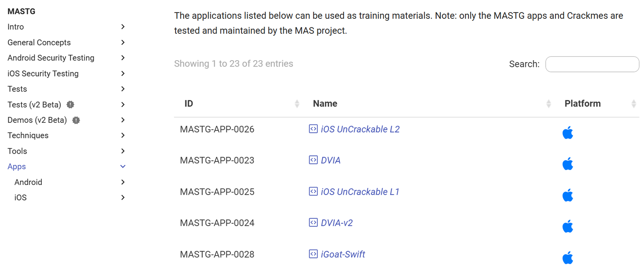Sort the table by Name column arrows

(x=548, y=104)
